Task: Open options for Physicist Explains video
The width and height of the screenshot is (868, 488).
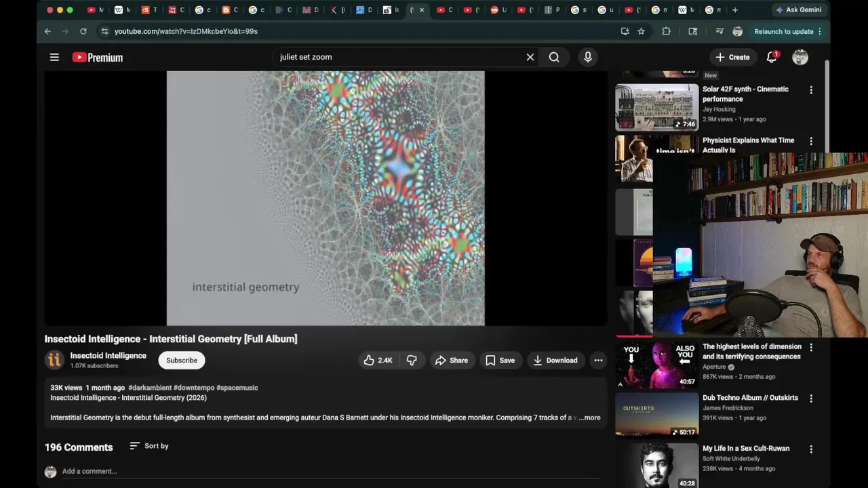Action: point(811,141)
